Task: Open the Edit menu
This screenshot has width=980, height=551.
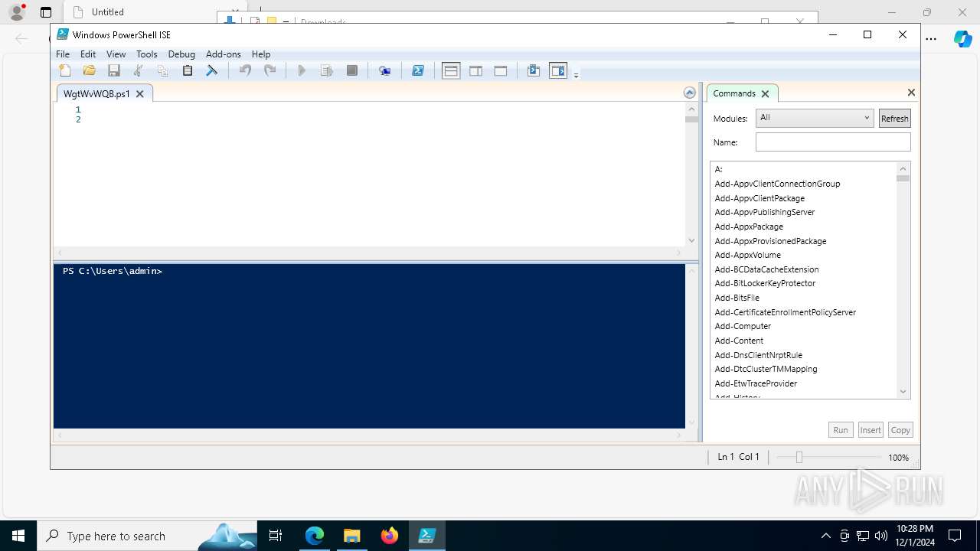Action: point(88,54)
